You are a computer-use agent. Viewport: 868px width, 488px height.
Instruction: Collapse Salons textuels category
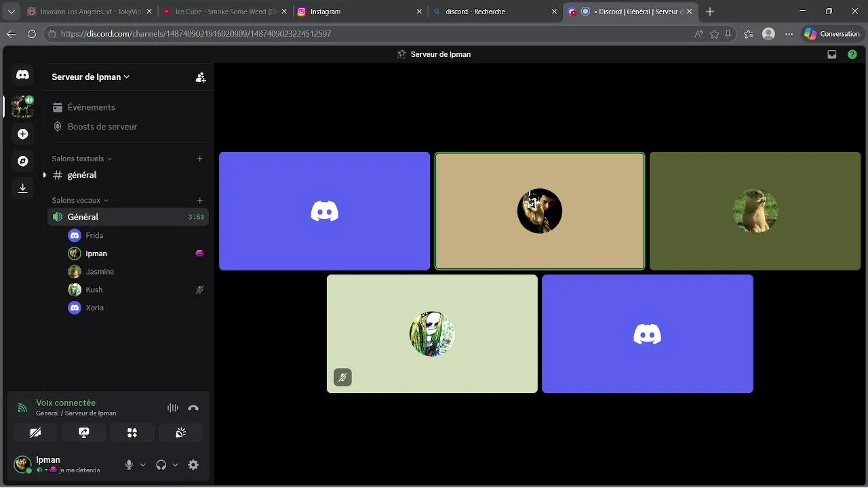coord(81,159)
